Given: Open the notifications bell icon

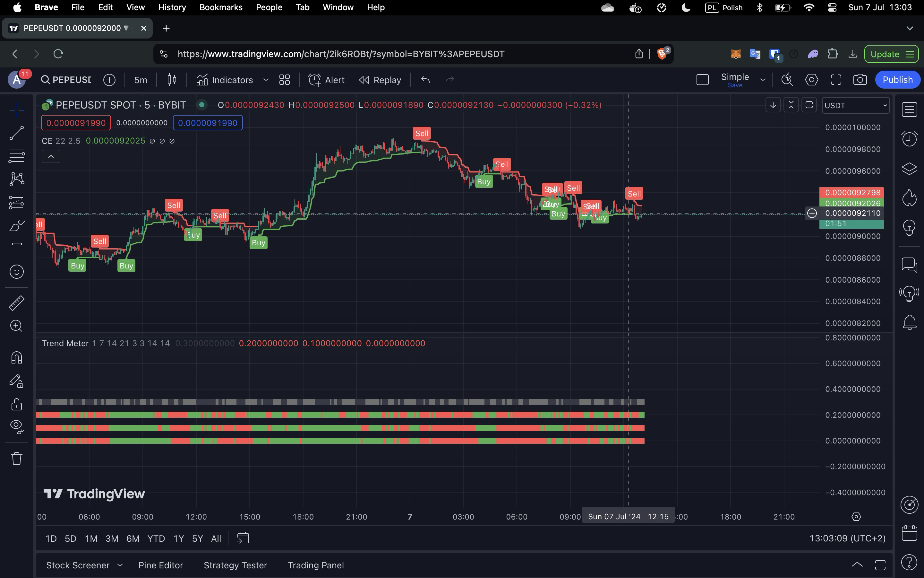Looking at the screenshot, I should (x=909, y=323).
